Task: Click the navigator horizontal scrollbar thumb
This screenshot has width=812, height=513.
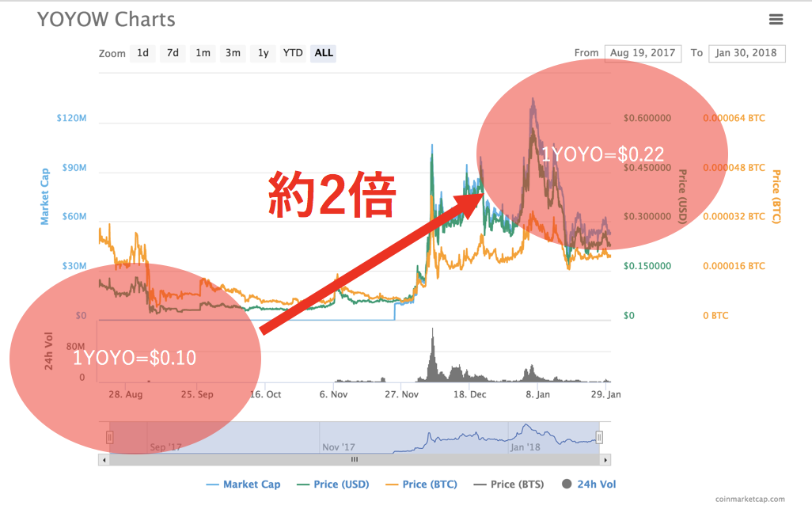Action: pyautogui.click(x=355, y=460)
